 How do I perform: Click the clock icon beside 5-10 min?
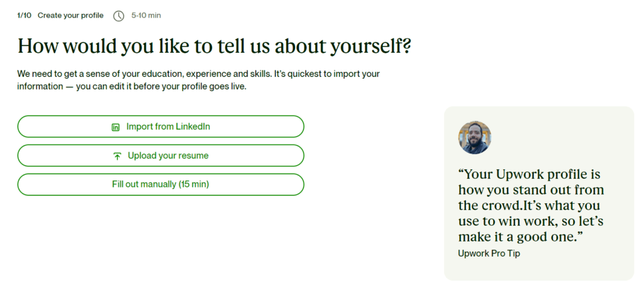point(119,16)
